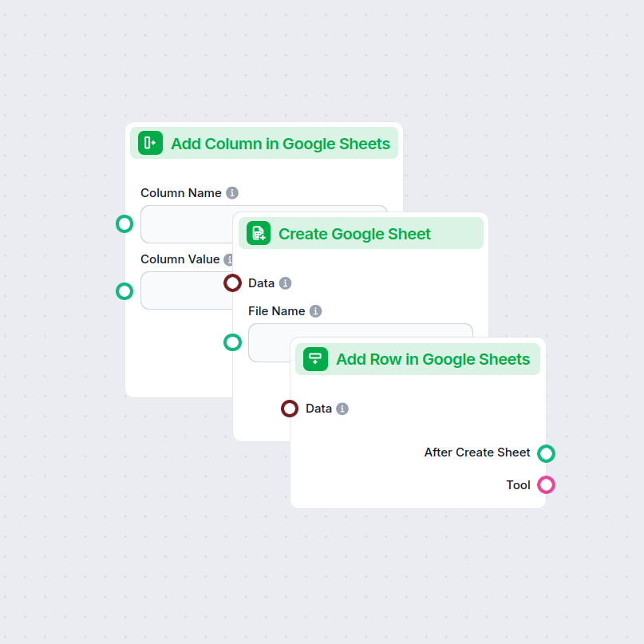Click the Column Value input field
Image resolution: width=644 pixels, height=644 pixels.
(x=184, y=290)
